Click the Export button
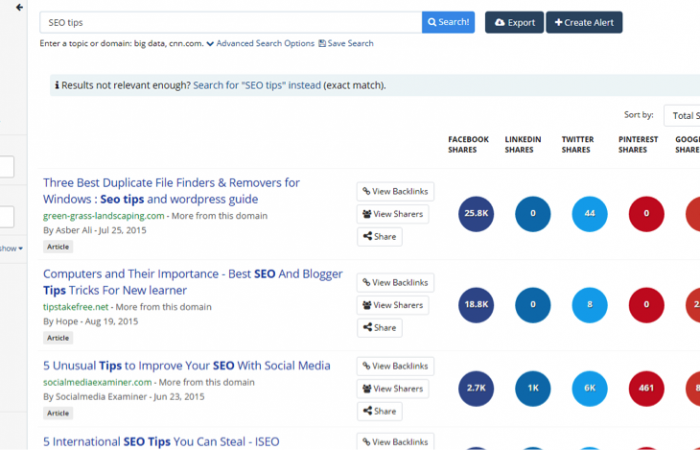Screen dimensions: 700x450 (514, 22)
